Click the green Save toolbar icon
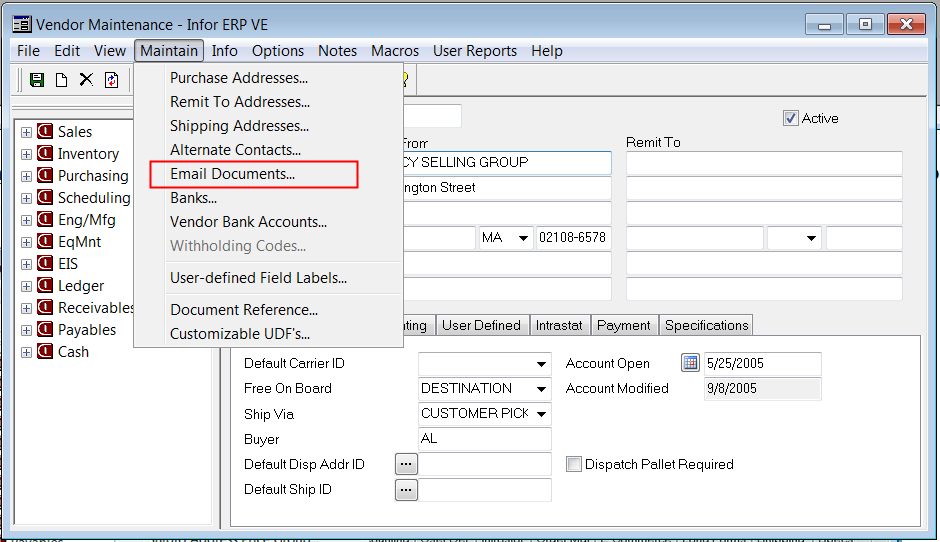Image resolution: width=940 pixels, height=542 pixels. click(x=37, y=80)
